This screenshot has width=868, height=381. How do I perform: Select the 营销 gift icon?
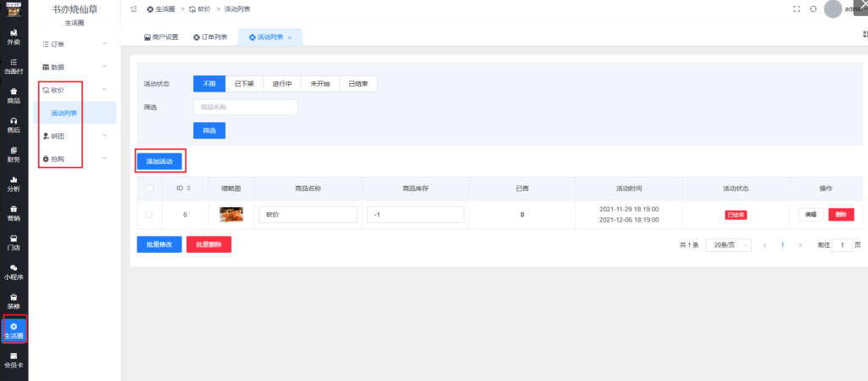pyautogui.click(x=14, y=212)
